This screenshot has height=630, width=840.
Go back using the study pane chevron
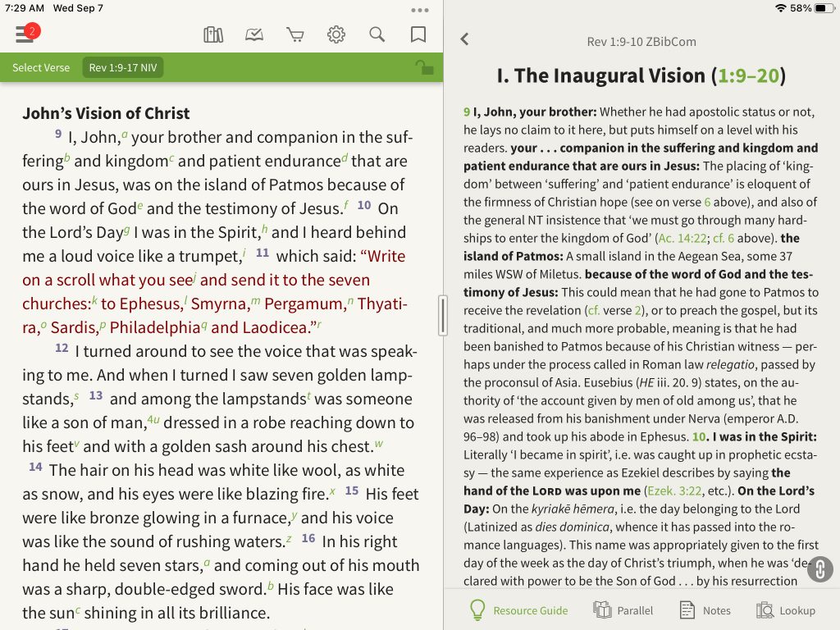click(x=464, y=39)
